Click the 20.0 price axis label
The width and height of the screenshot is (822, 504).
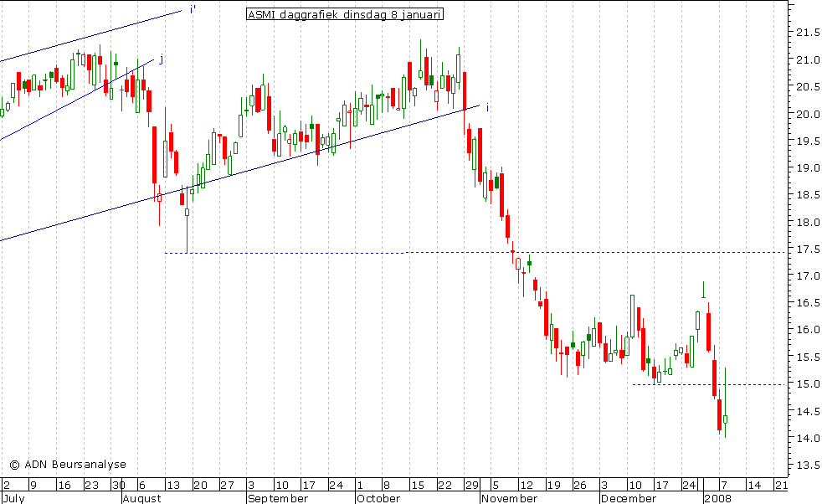(808, 114)
